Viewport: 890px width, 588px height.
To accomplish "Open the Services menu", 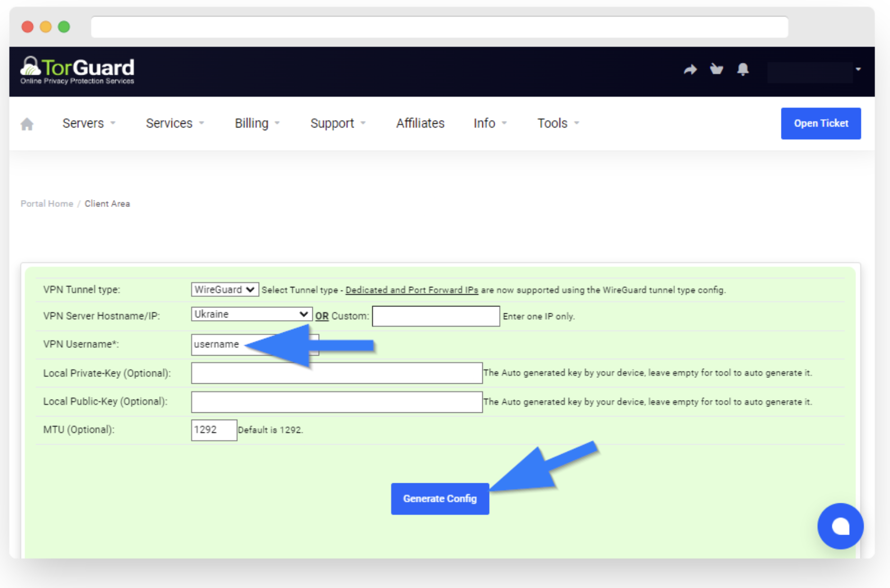I will click(x=174, y=123).
